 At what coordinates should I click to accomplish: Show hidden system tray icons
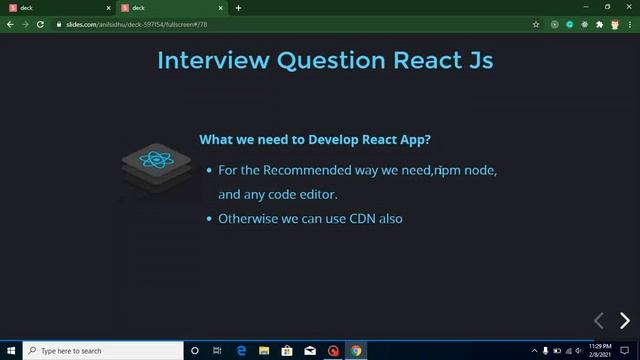[x=534, y=351]
